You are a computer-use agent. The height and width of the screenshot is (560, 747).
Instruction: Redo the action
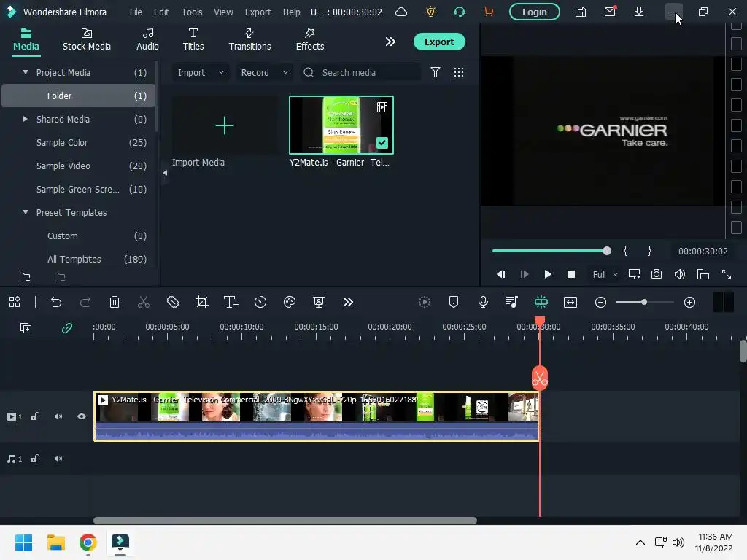coord(85,302)
